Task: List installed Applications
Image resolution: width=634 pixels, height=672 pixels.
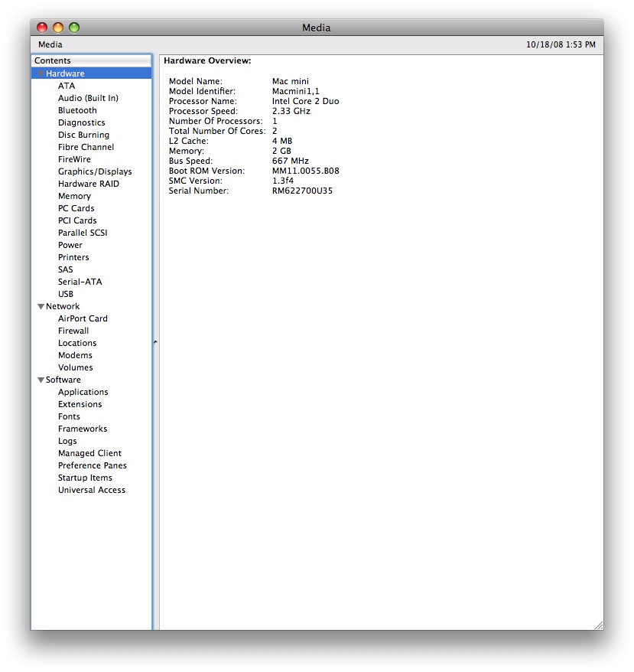Action: [x=83, y=392]
